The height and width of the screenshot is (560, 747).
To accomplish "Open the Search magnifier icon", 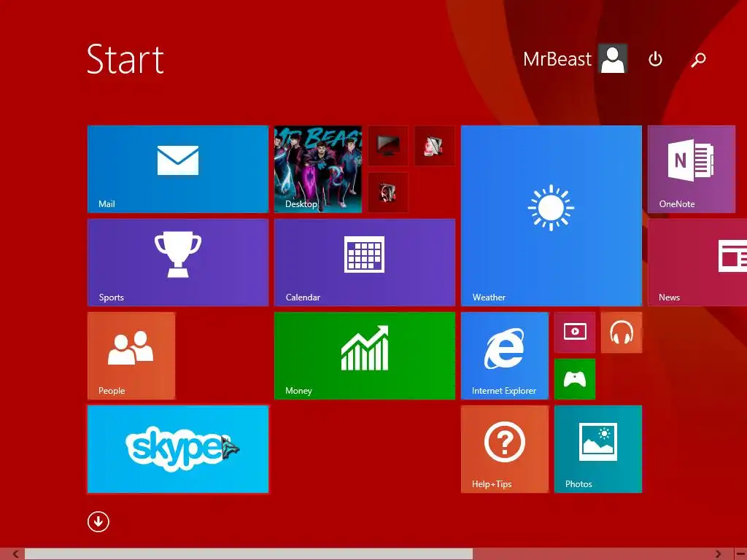I will 698,60.
